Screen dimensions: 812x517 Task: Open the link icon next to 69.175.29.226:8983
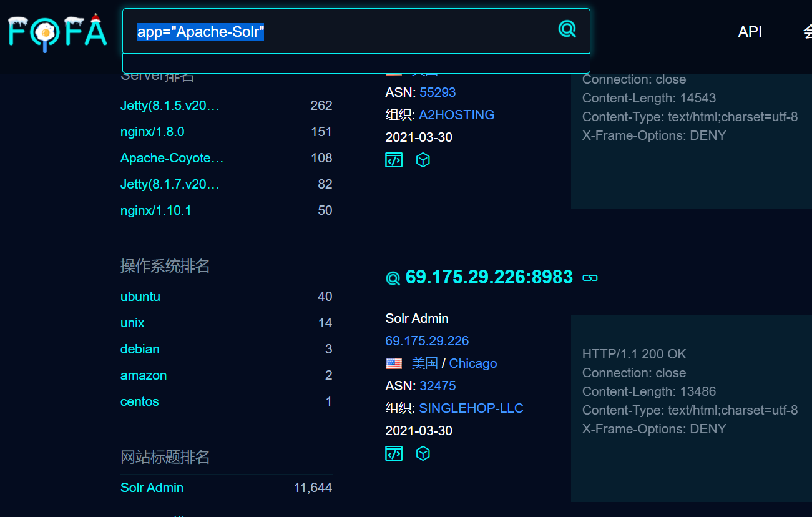coord(590,278)
